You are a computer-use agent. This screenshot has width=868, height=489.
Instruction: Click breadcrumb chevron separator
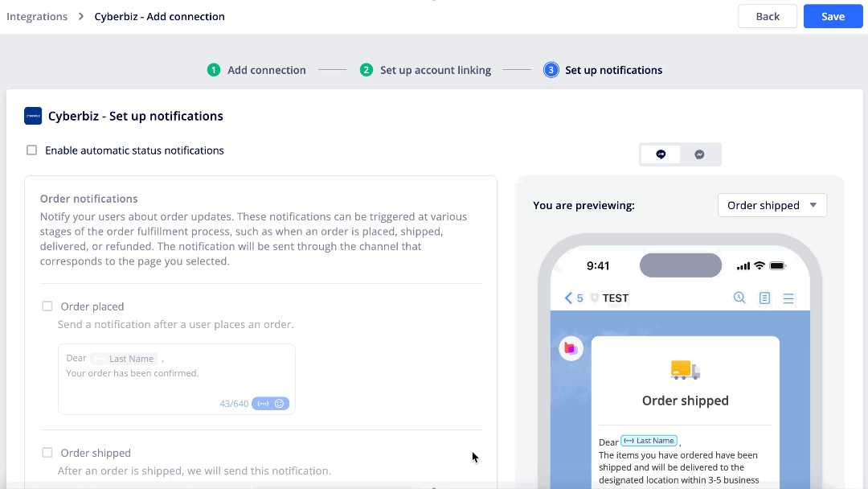point(81,17)
